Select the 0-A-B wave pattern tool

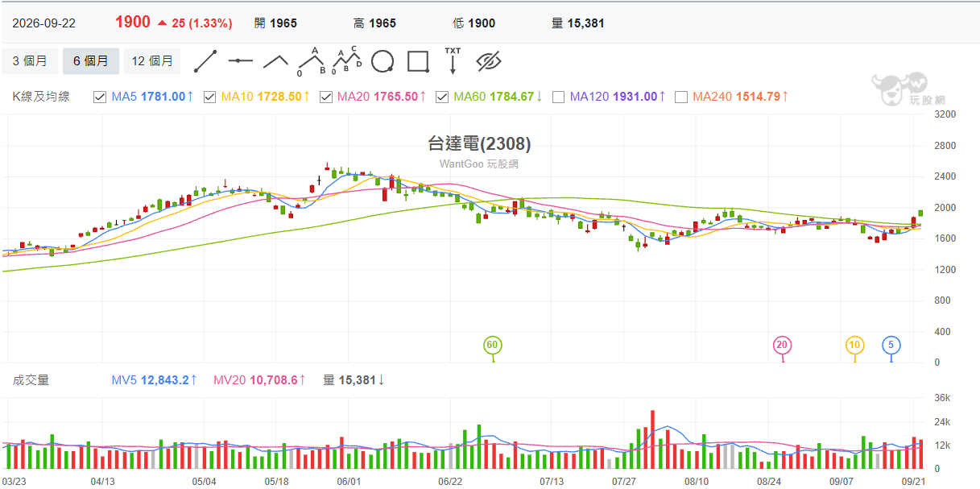311,61
